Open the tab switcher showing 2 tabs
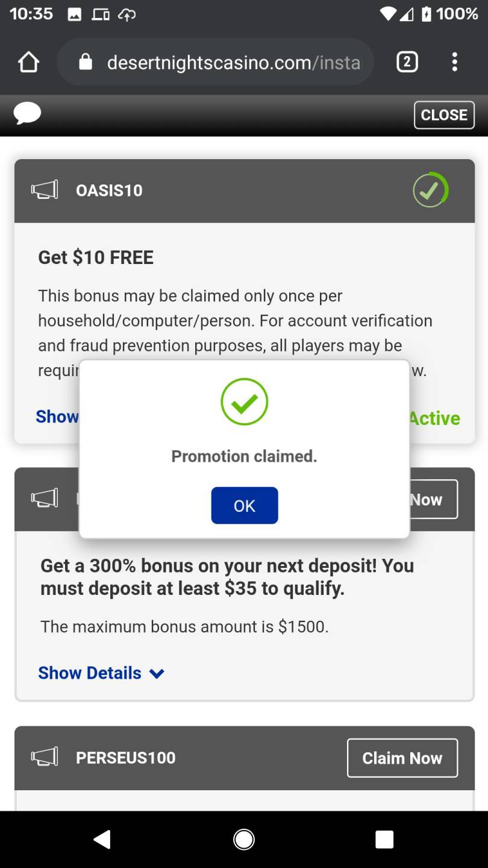This screenshot has height=868, width=488. (407, 62)
